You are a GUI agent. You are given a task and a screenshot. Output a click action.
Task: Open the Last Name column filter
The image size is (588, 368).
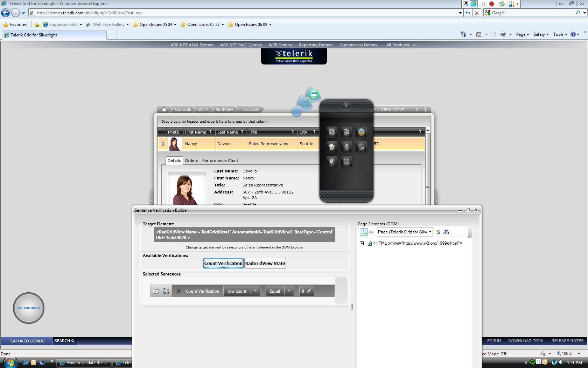click(242, 132)
